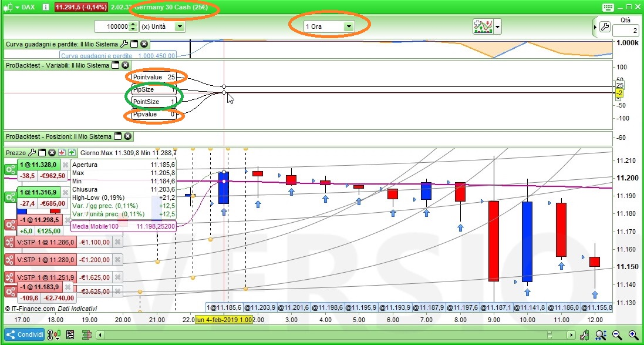Cancel the V:STP 1 @ 11.280,0 order

[x=117, y=259]
